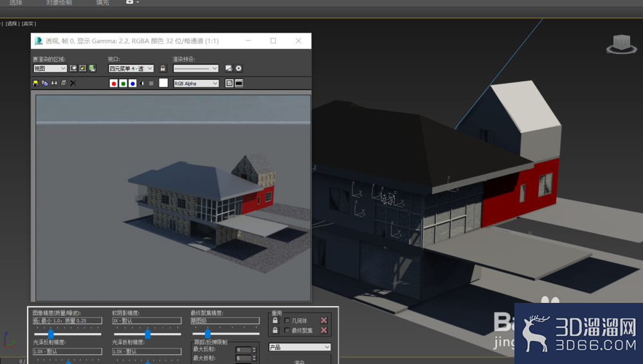The image size is (643, 364).
Task: Toggle the green channel button
Action: tap(123, 84)
